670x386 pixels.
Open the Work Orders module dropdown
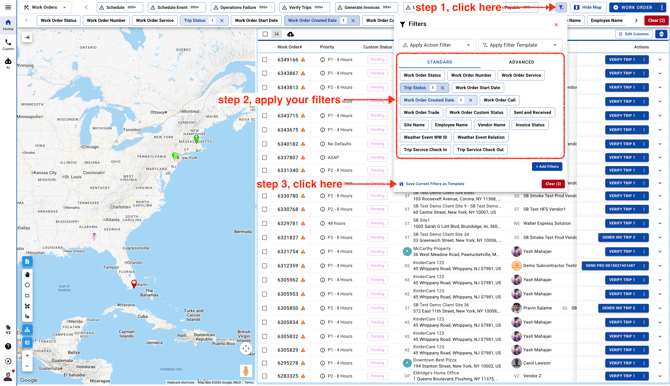pos(46,7)
